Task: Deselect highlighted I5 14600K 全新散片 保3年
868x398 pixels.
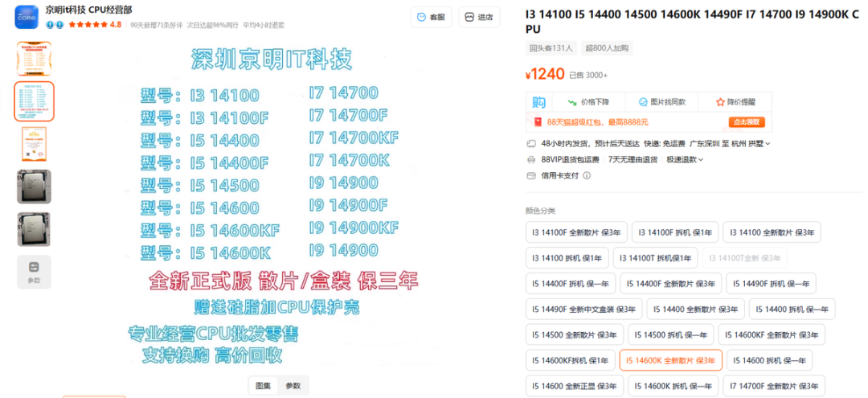Action: (670, 359)
